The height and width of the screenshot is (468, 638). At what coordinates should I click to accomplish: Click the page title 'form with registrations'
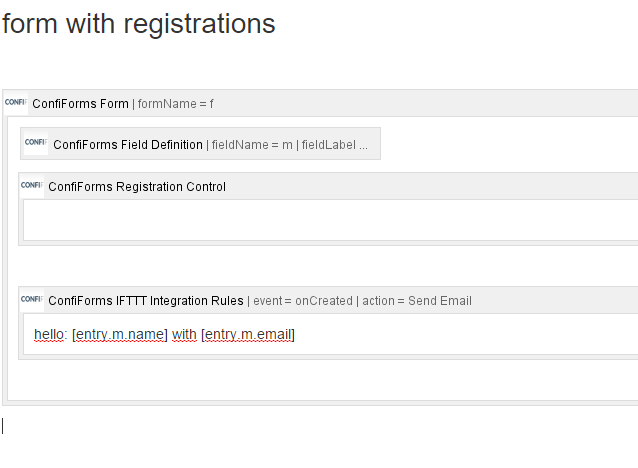point(139,24)
